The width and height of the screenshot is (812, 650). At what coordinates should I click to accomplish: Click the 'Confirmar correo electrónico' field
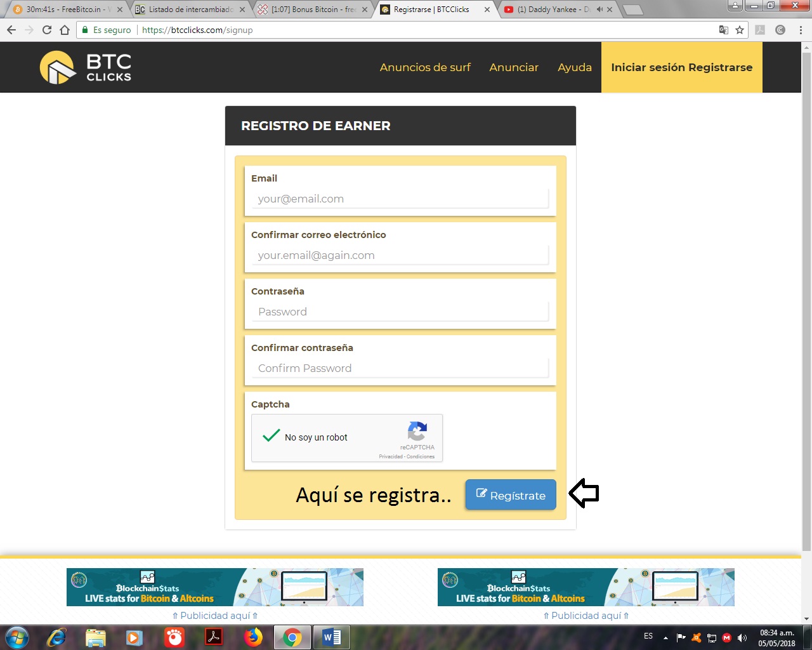(400, 255)
